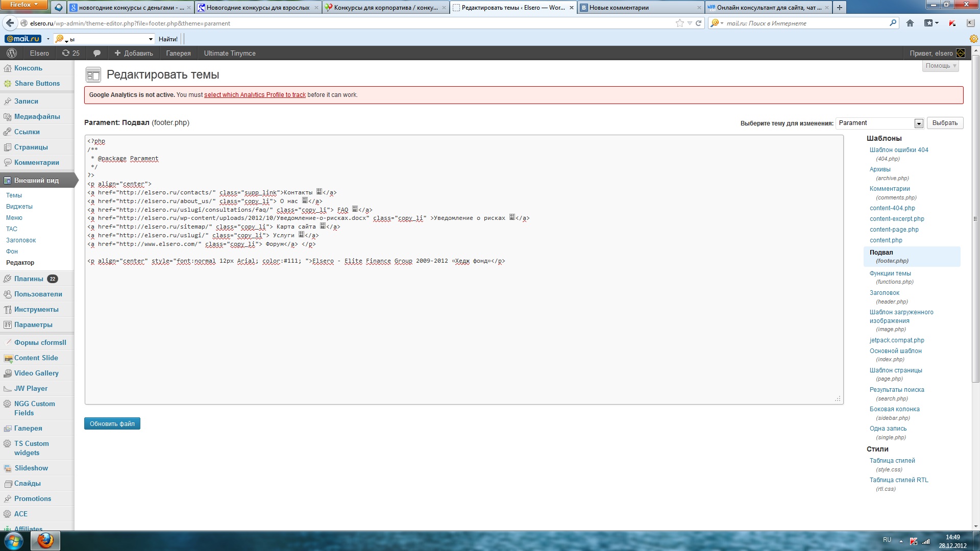The height and width of the screenshot is (551, 980).
Task: Open the mail.ru search field dropdown arrow
Action: point(151,39)
